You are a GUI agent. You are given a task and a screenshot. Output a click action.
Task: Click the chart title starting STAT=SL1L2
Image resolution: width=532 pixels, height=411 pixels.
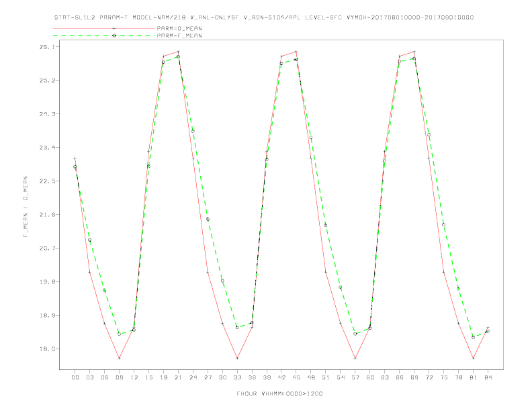264,17
